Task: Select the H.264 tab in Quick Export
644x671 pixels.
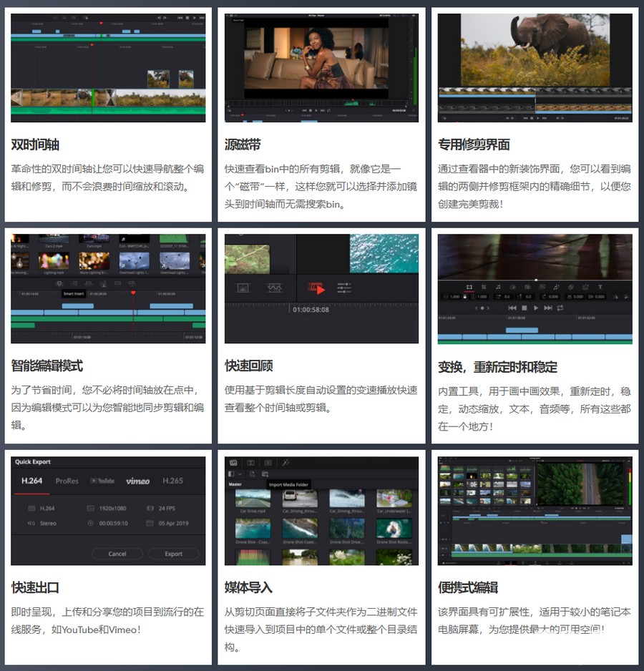Action: [x=31, y=481]
